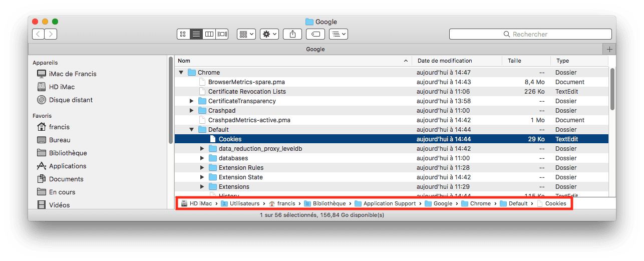Open Documents in sidebar
This screenshot has width=644, height=261.
[60, 179]
